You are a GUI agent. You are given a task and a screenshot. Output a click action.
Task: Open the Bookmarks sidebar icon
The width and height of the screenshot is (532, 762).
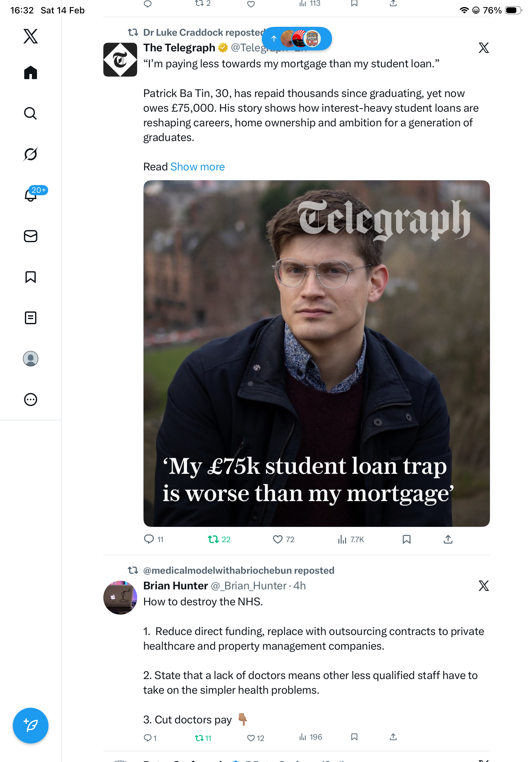coord(31,277)
